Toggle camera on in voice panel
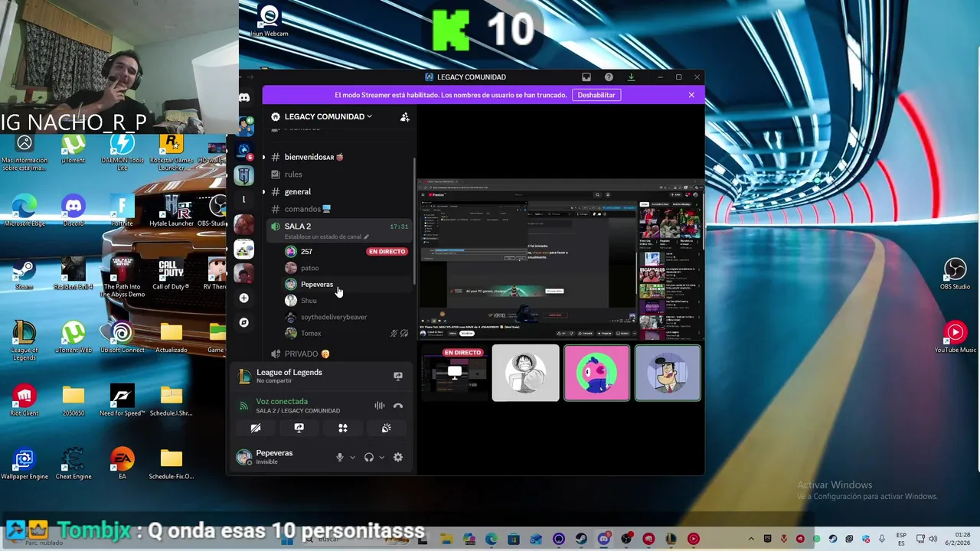This screenshot has height=551, width=980. 256,428
